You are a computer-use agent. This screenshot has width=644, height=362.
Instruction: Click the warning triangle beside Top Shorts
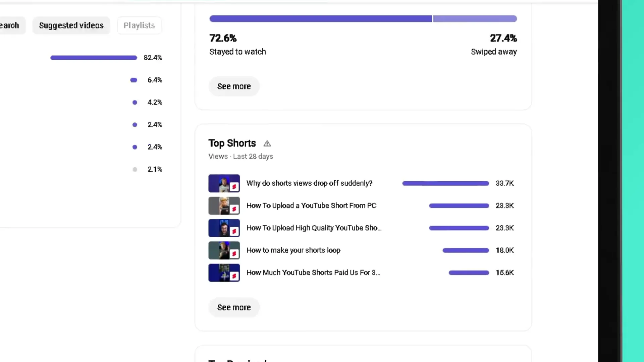(x=267, y=144)
